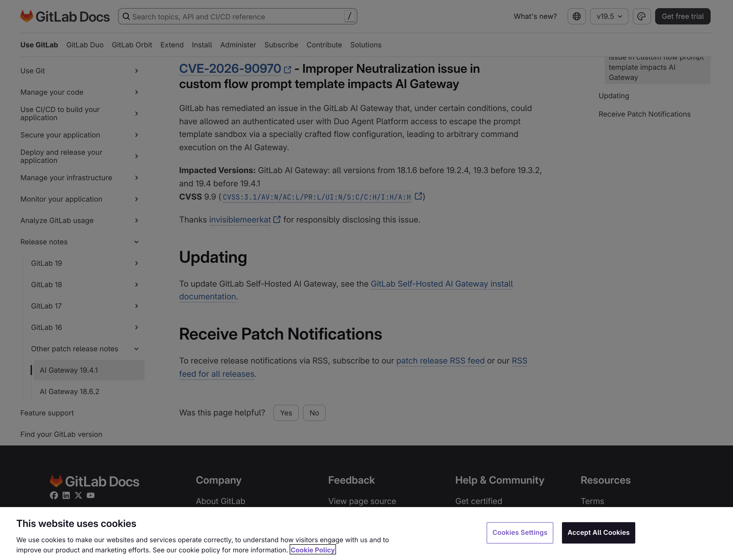Open the Solutions nav tab
The height and width of the screenshot is (560, 733).
365,45
